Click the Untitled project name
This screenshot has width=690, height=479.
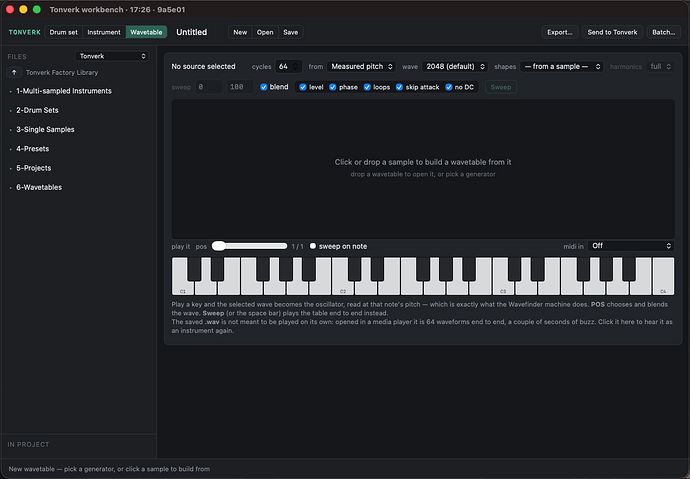191,32
